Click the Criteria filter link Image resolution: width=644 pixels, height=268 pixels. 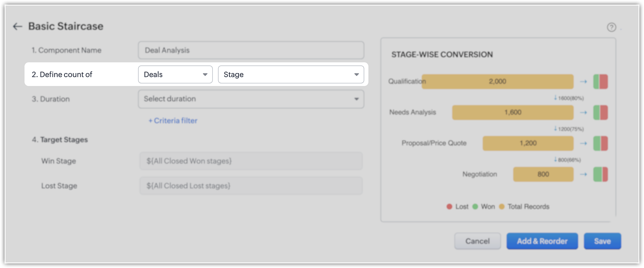tap(173, 121)
